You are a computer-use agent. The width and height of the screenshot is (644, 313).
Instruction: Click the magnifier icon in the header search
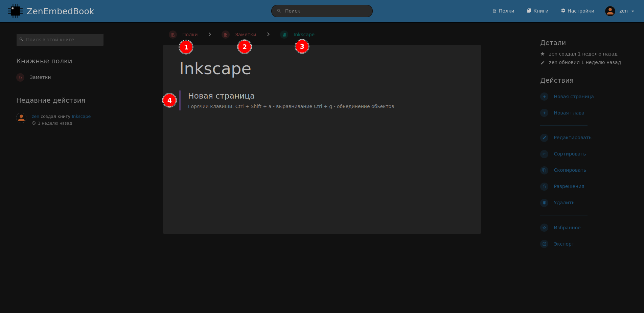tap(279, 11)
